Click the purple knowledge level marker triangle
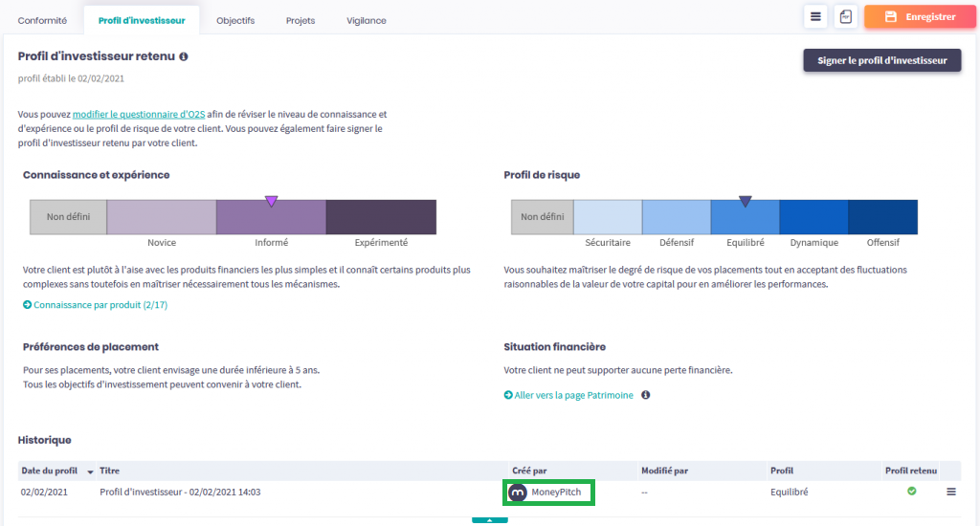The height and width of the screenshot is (526, 980). coord(271,201)
